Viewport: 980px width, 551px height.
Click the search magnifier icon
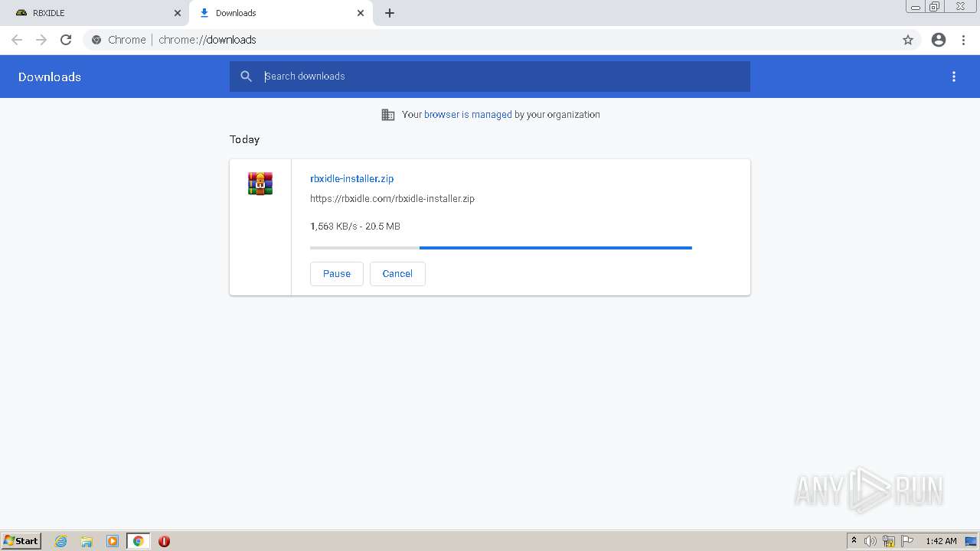pyautogui.click(x=246, y=77)
